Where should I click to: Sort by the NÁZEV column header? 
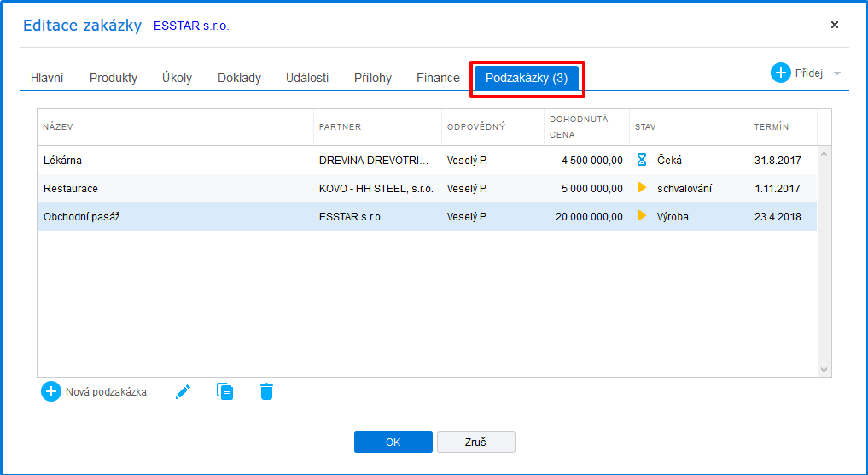[176, 127]
